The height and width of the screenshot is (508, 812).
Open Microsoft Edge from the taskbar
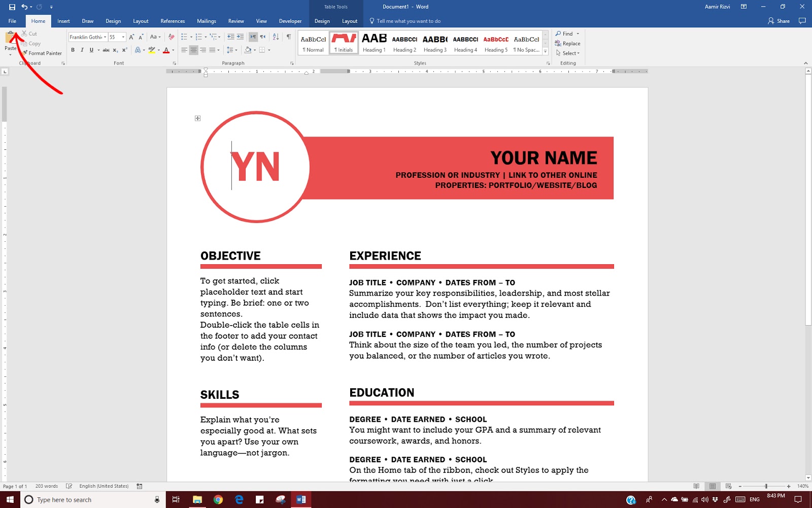click(x=239, y=499)
